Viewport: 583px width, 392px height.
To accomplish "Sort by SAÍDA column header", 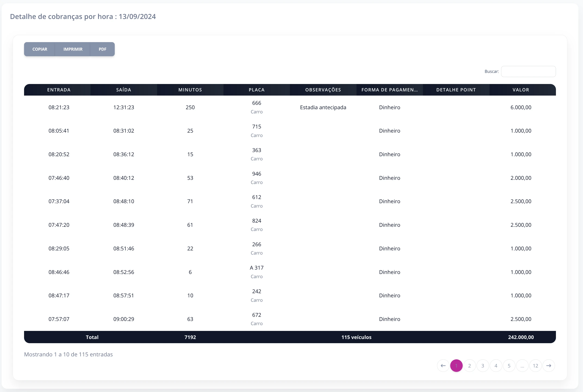I will click(x=124, y=90).
